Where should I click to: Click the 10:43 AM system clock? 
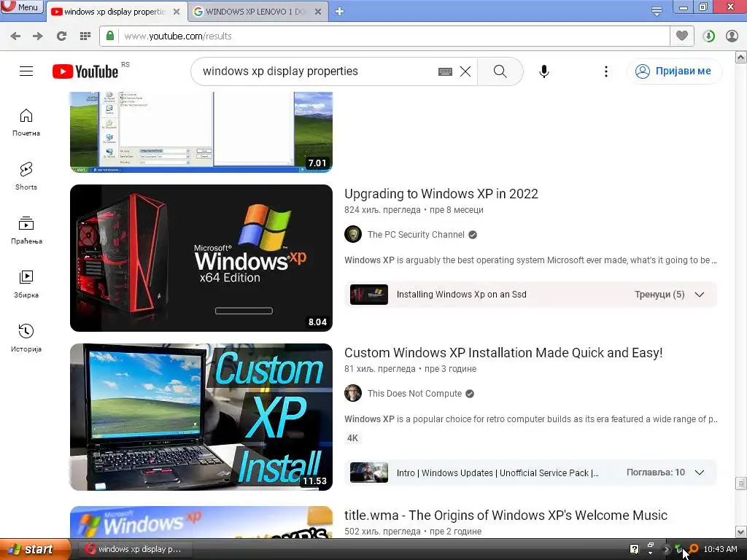tap(720, 550)
